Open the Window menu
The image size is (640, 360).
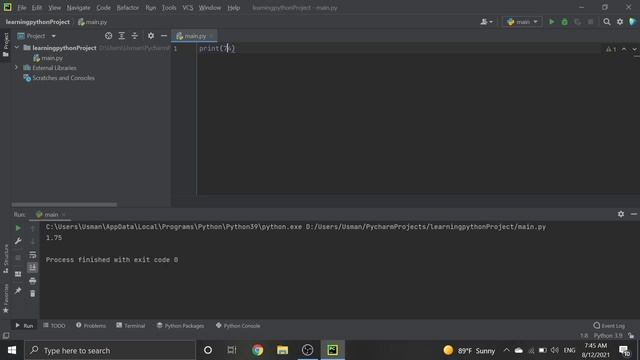click(x=210, y=8)
